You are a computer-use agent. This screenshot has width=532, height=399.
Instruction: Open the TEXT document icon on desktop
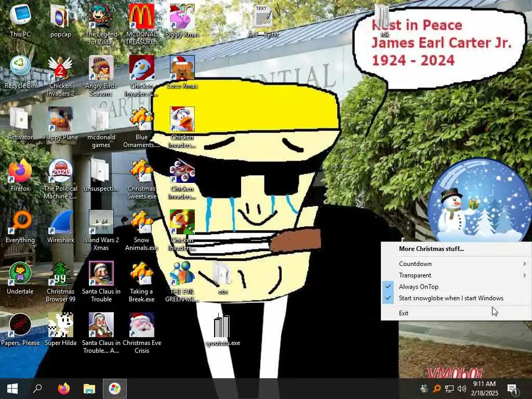(x=263, y=20)
